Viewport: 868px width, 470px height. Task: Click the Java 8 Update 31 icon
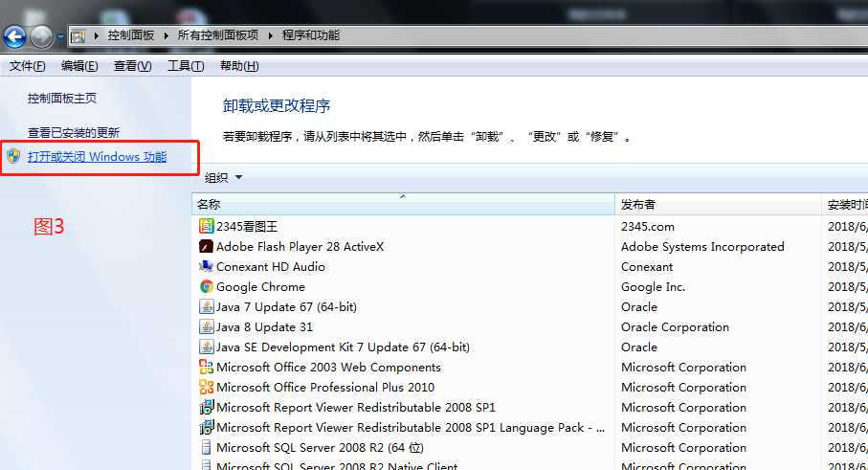pyautogui.click(x=206, y=326)
